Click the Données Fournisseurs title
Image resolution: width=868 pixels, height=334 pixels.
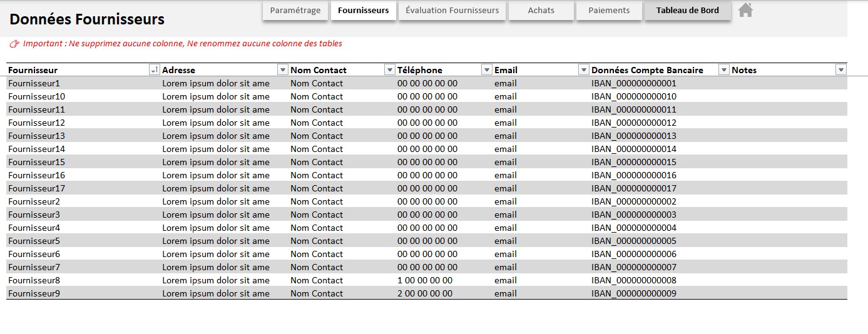point(87,19)
